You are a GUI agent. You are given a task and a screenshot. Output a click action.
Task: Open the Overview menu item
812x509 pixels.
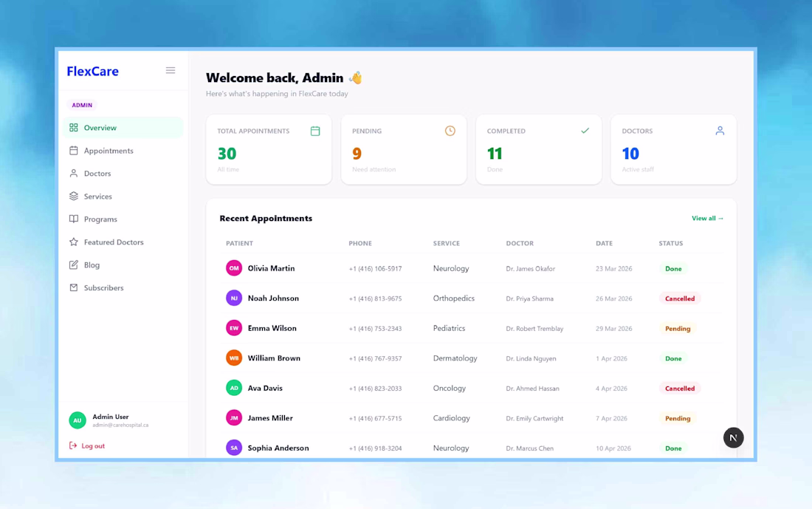[123, 128]
